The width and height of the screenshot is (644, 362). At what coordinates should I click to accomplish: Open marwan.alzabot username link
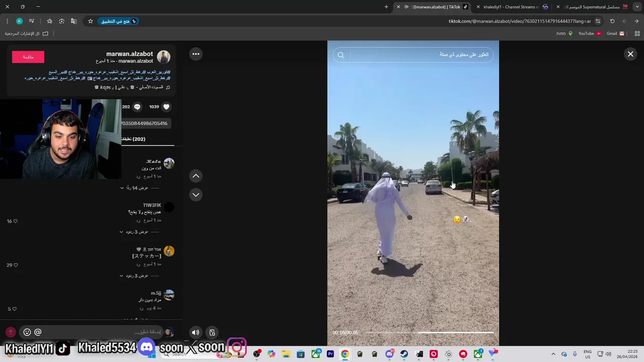[x=129, y=54]
